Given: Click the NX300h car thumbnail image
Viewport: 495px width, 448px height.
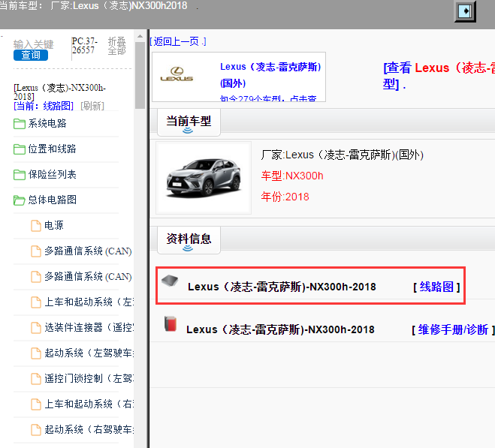Looking at the screenshot, I should (204, 178).
